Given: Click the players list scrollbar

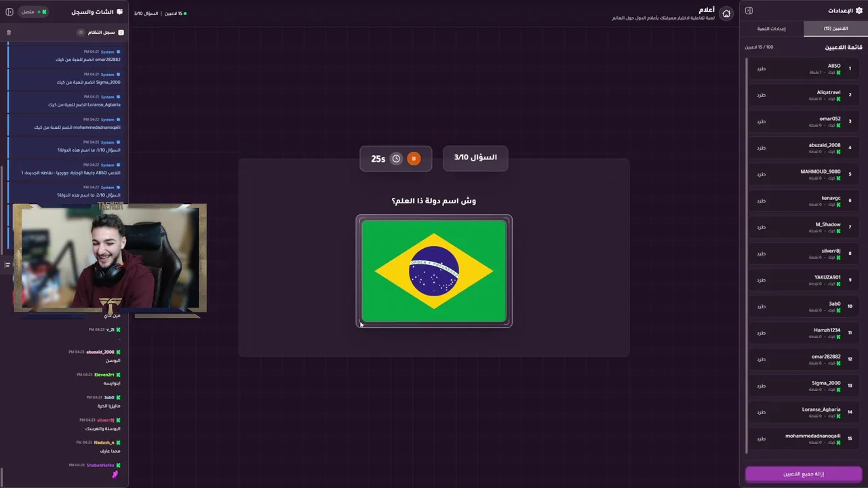Looking at the screenshot, I should [747, 255].
